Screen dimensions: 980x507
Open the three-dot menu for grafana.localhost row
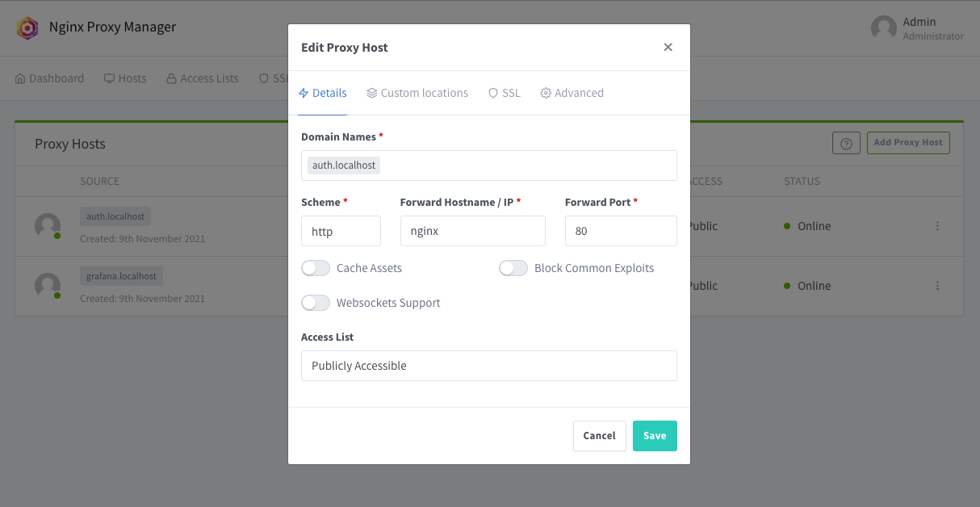click(937, 286)
